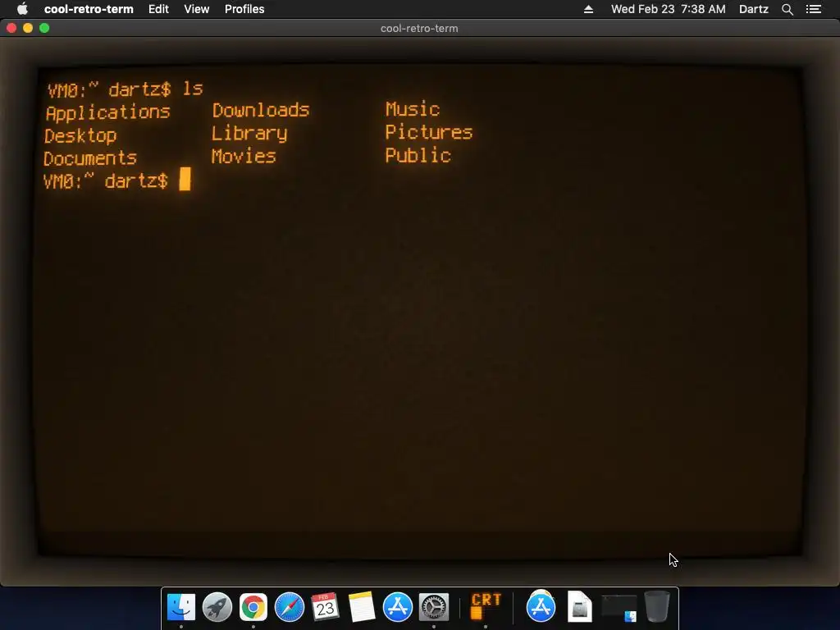The width and height of the screenshot is (840, 630).
Task: Open the disk image document in Dock
Action: (x=579, y=607)
